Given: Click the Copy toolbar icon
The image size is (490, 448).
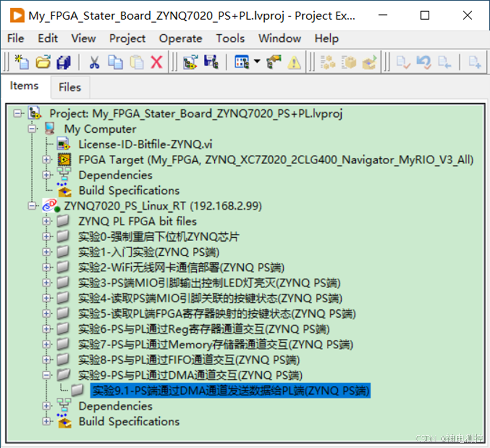Looking at the screenshot, I should 115,62.
